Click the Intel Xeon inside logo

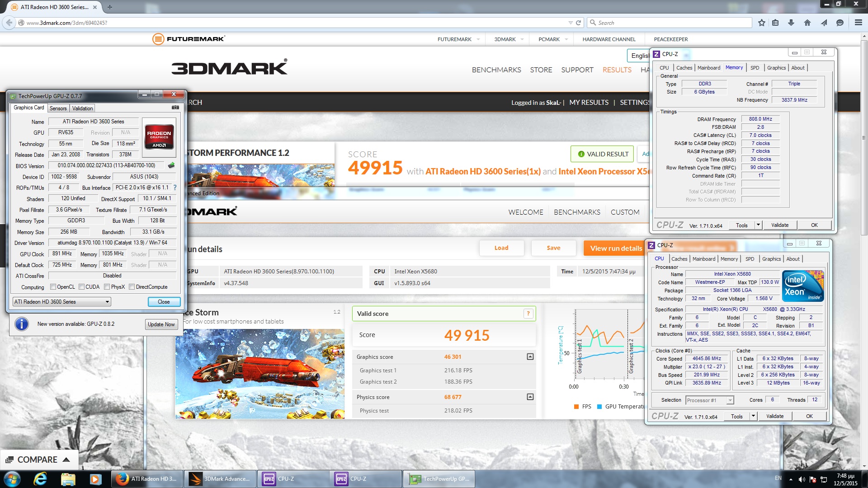pos(802,286)
